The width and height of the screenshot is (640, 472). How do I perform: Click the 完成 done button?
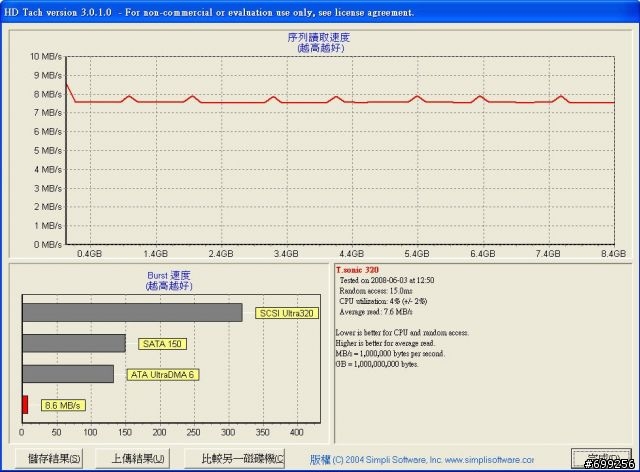point(602,458)
